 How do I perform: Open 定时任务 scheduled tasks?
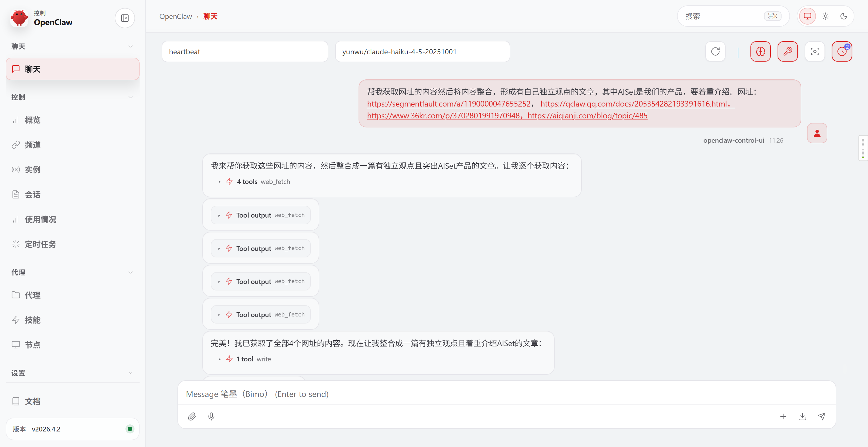click(72, 244)
